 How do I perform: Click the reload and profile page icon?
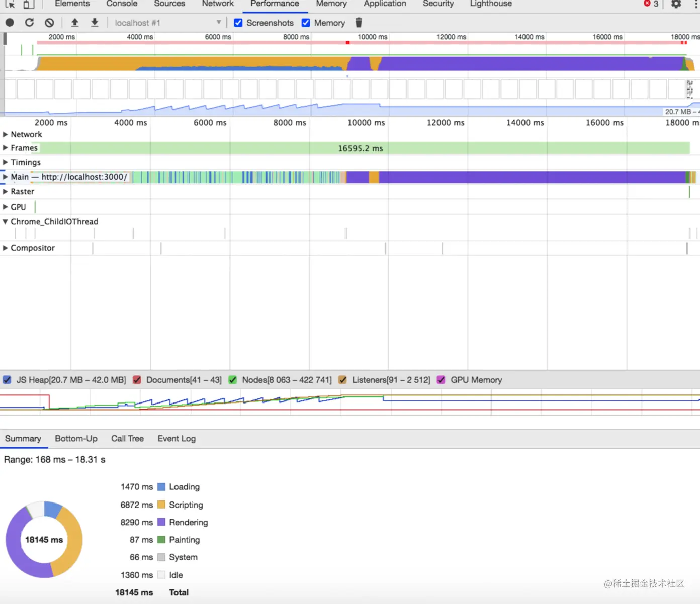tap(29, 23)
